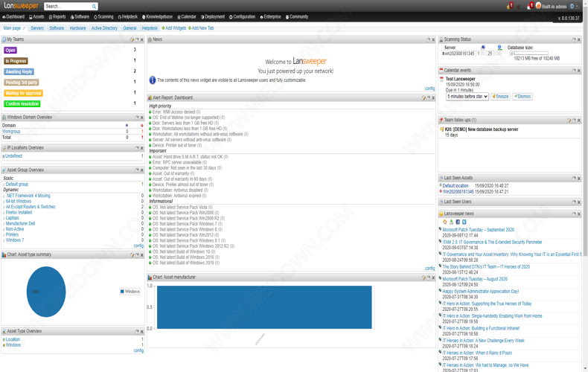Close the Asset Type Overview widget
The width and height of the screenshot is (588, 372).
[141, 332]
